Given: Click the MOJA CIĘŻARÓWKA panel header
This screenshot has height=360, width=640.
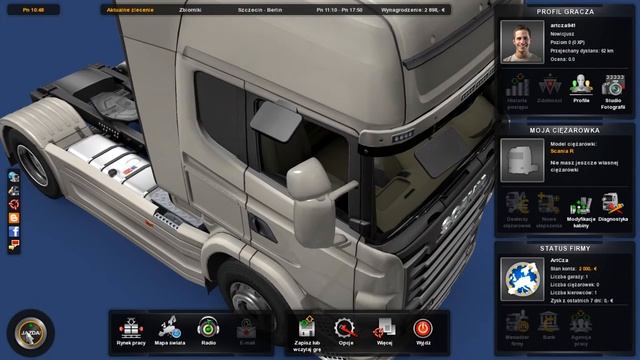Looking at the screenshot, I should click(565, 130).
